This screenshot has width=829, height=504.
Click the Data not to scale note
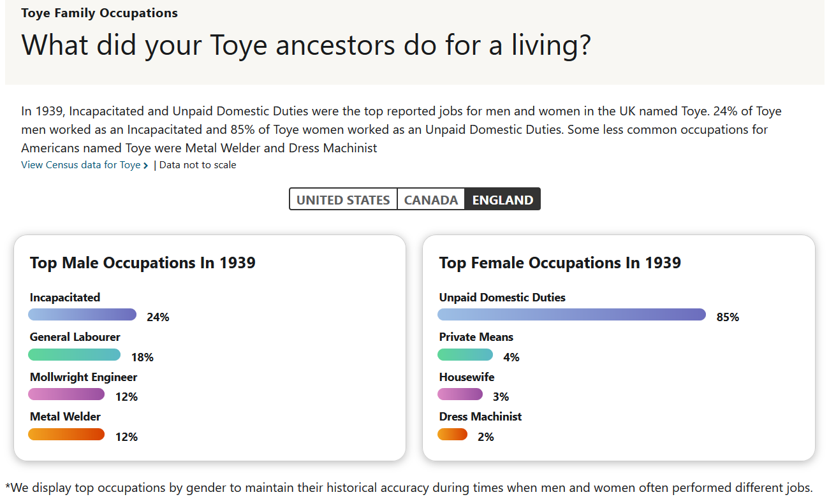(198, 165)
